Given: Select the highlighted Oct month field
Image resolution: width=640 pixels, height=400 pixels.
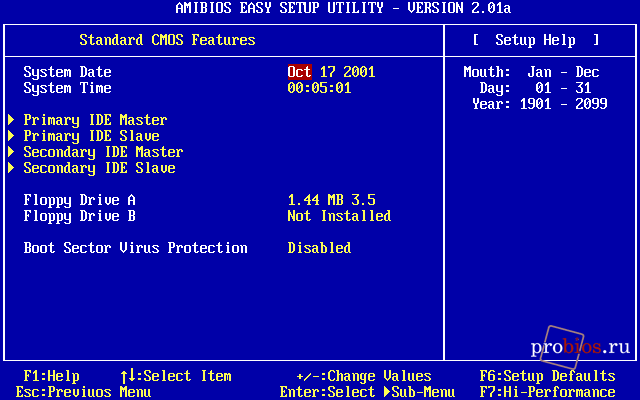Looking at the screenshot, I should (300, 72).
